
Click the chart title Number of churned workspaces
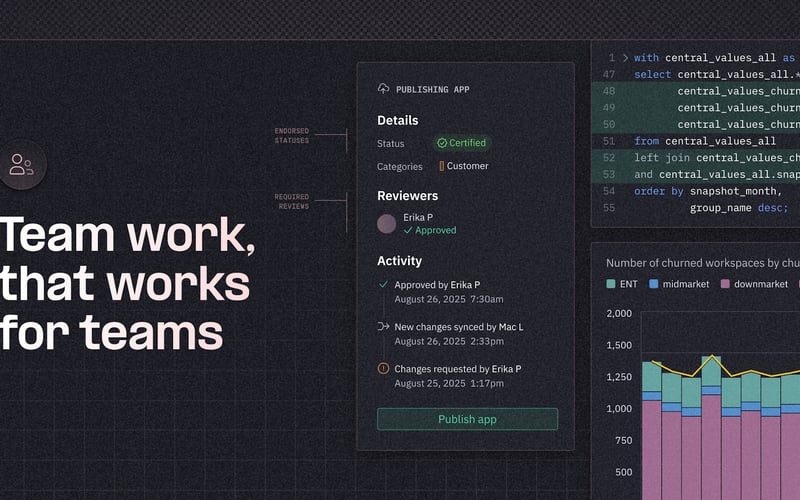[x=703, y=263]
